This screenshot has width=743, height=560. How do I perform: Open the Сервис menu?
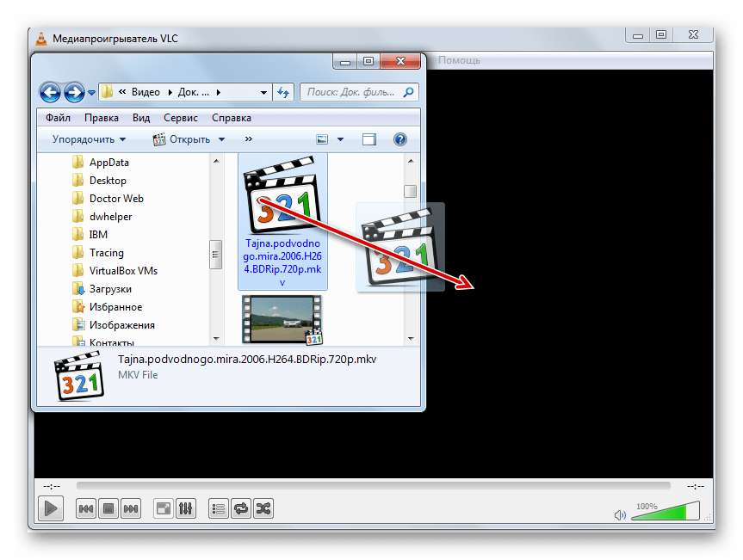(181, 118)
